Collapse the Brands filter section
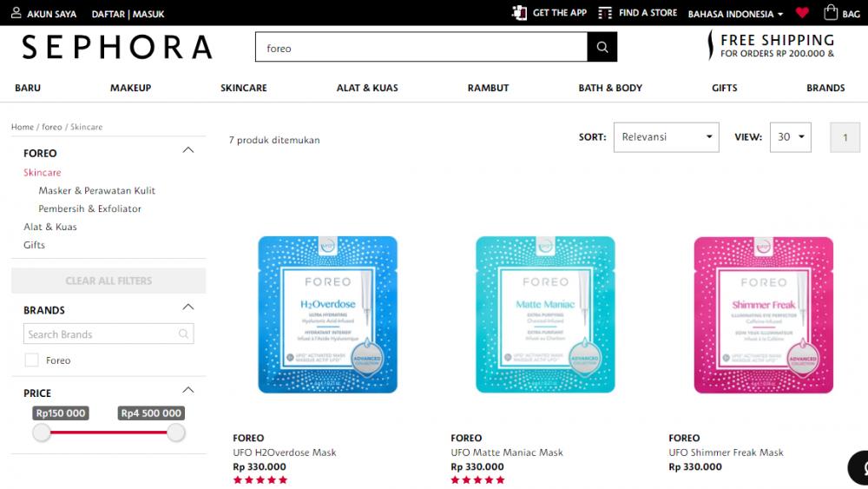Image resolution: width=868 pixels, height=489 pixels. pyautogui.click(x=188, y=307)
